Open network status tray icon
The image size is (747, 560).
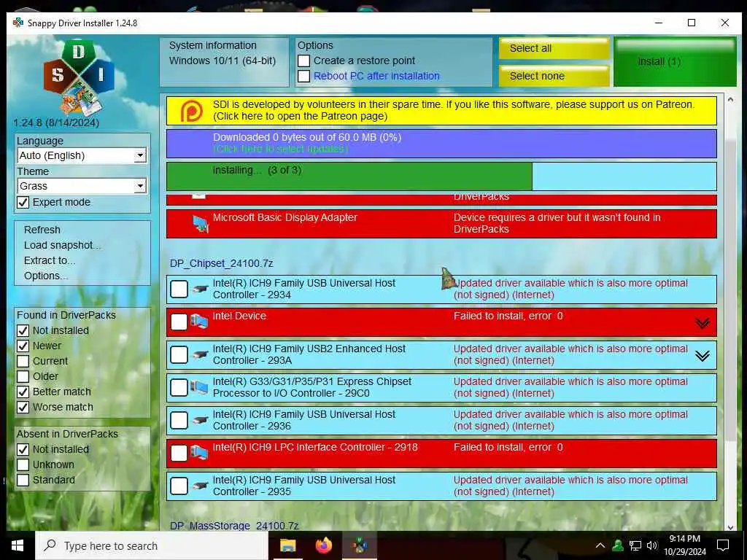pyautogui.click(x=635, y=545)
